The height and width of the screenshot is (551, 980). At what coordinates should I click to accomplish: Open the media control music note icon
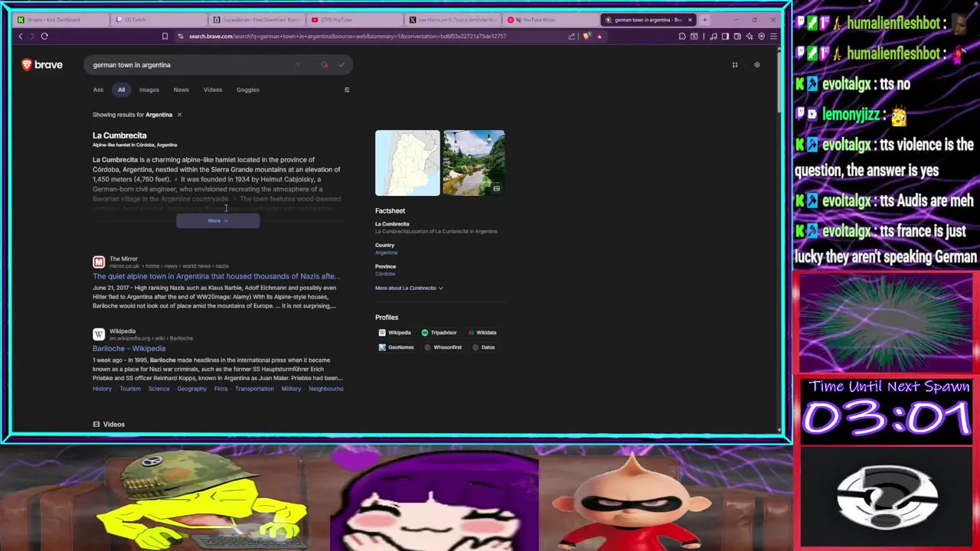[x=714, y=36]
